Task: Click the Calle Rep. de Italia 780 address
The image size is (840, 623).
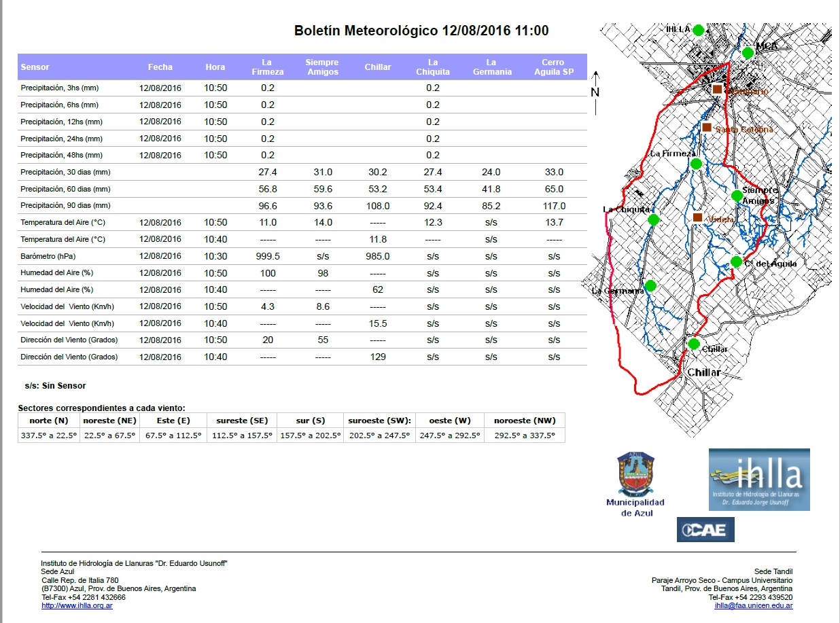Action: 80,580
